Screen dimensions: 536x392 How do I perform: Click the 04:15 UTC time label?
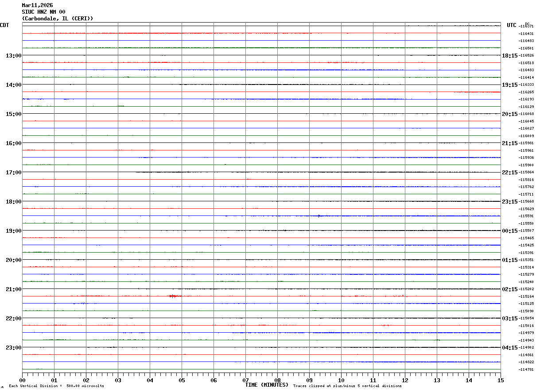tap(509, 347)
